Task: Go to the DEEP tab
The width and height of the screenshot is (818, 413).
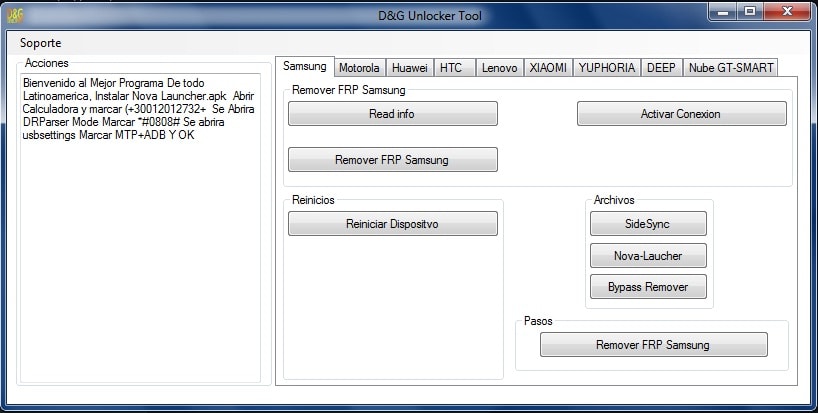Action: pyautogui.click(x=661, y=68)
